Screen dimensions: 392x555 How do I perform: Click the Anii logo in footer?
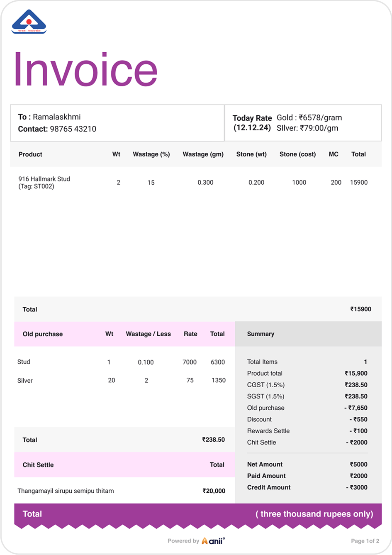(x=213, y=540)
